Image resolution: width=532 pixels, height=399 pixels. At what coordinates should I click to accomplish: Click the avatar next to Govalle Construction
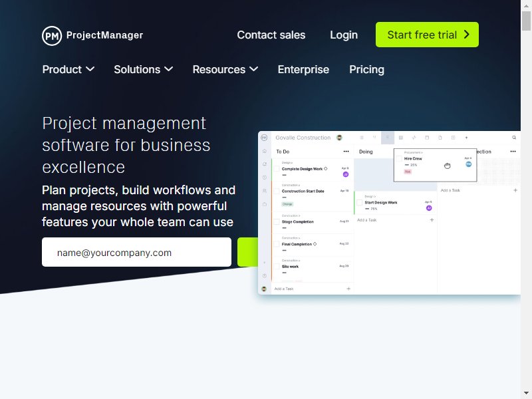339,138
